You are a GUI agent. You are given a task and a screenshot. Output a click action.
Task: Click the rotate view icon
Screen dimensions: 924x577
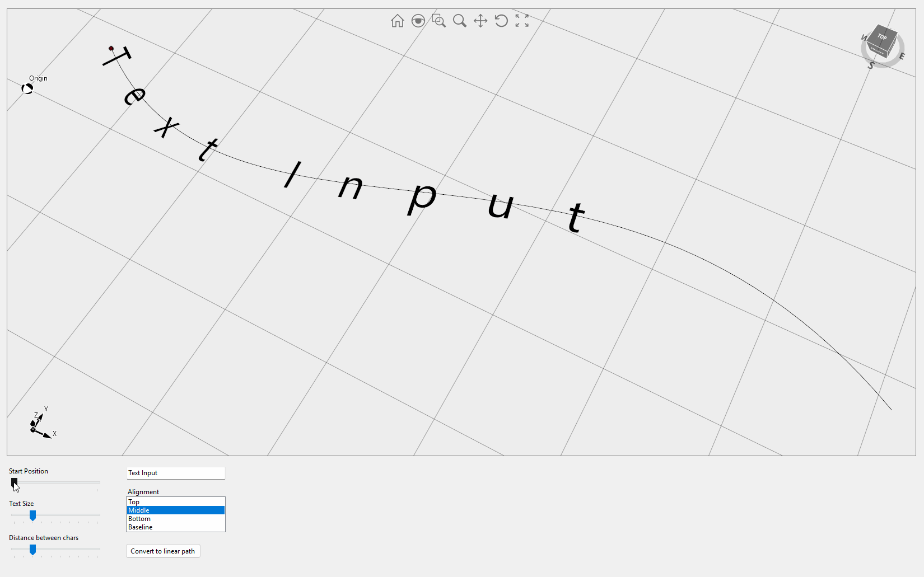click(501, 21)
